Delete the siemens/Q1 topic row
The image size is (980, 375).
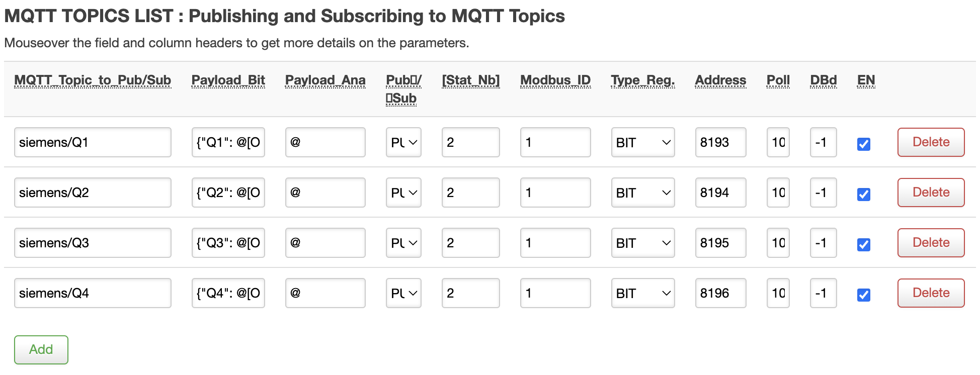point(931,142)
